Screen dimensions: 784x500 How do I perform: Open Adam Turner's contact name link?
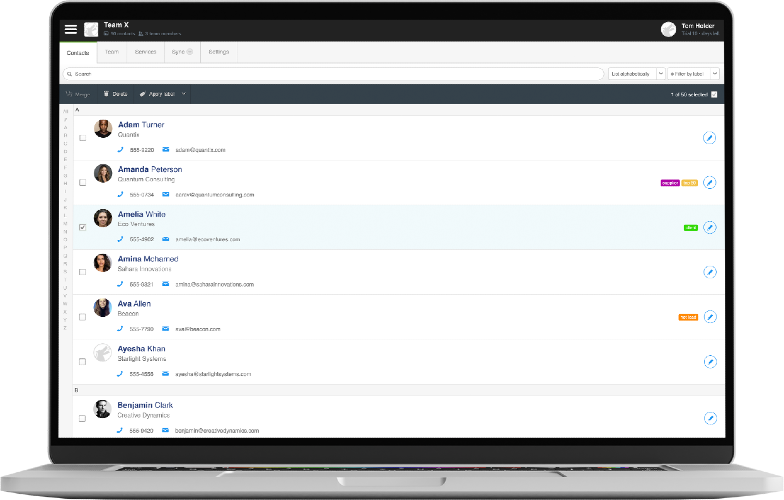[141, 124]
